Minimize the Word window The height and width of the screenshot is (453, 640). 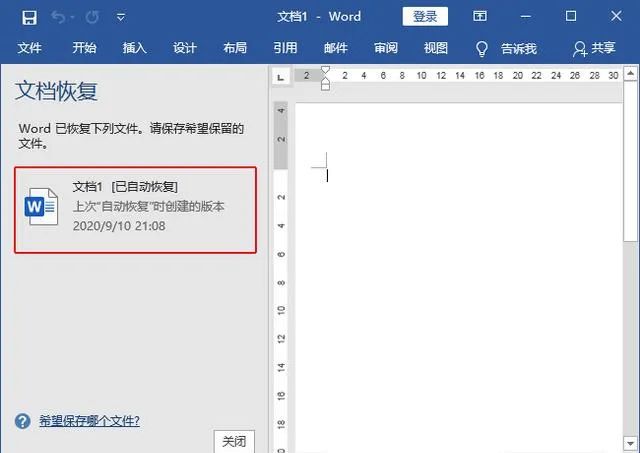[526, 17]
